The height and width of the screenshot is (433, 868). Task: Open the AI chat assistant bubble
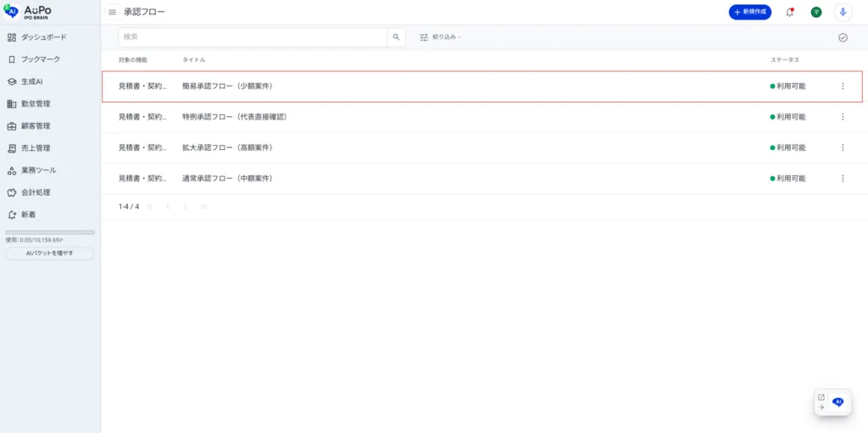(x=838, y=402)
